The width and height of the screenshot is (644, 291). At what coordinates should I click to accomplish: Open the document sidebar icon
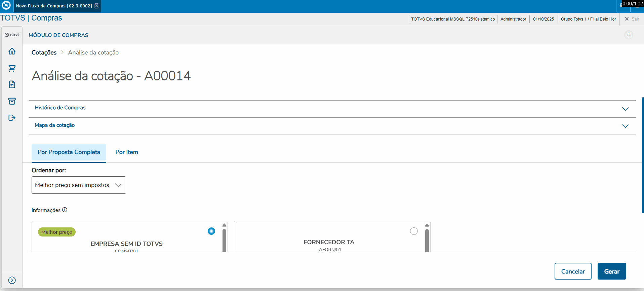coord(12,84)
